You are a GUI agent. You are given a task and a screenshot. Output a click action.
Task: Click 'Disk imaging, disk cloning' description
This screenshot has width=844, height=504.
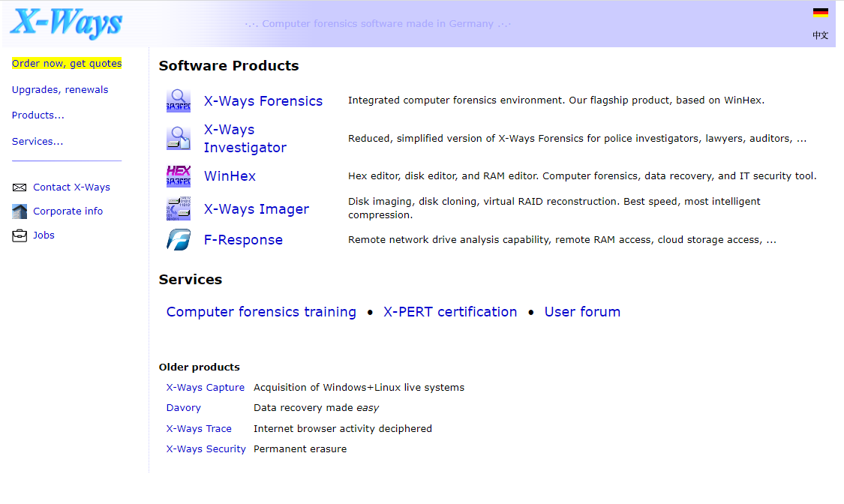pyautogui.click(x=554, y=208)
